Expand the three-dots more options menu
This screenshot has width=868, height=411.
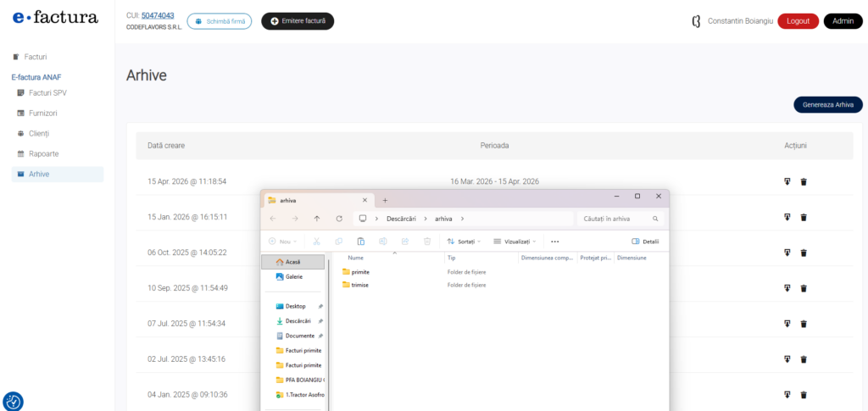pos(555,242)
